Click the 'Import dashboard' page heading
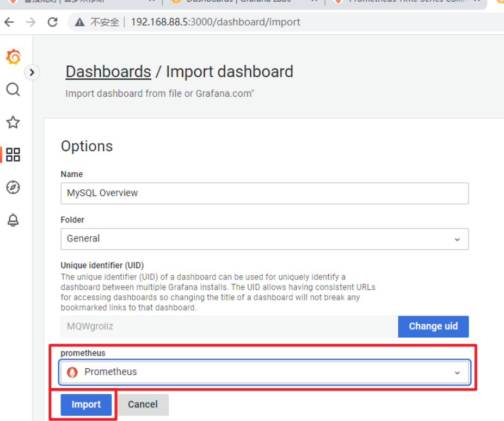 tap(230, 71)
